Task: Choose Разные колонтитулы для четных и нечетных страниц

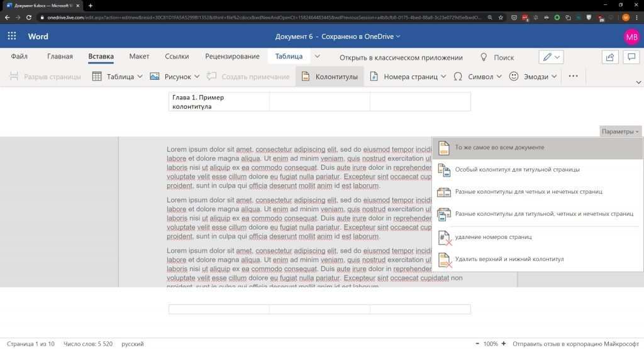Action: pyautogui.click(x=538, y=192)
